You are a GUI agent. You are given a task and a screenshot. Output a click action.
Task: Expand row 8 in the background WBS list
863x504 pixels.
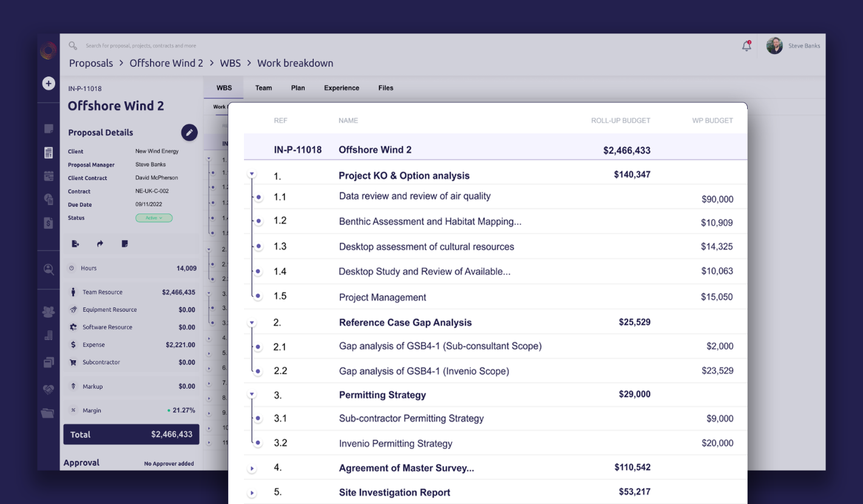click(x=209, y=398)
